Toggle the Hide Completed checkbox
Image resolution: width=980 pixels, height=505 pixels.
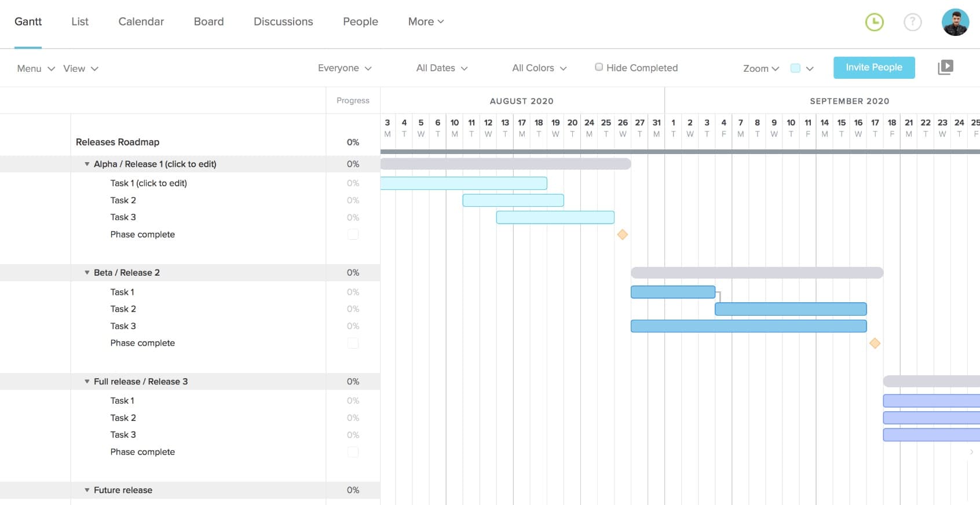tap(599, 67)
